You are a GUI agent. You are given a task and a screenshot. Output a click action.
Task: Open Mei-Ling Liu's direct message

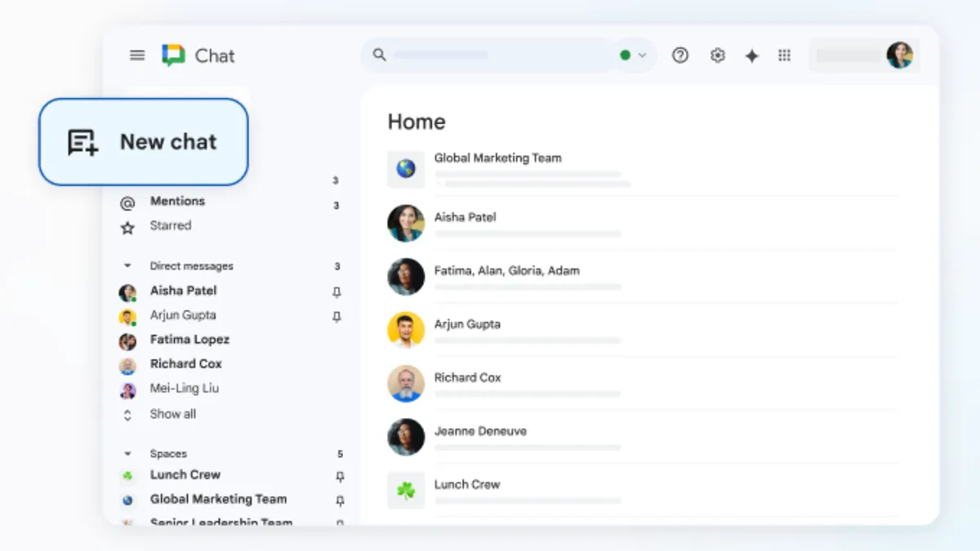[184, 389]
